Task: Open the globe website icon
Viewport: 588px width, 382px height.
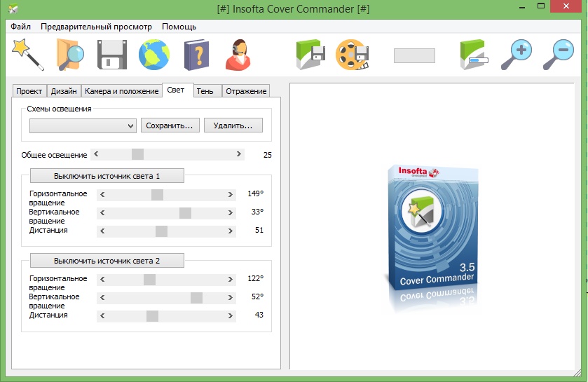Action: [153, 55]
